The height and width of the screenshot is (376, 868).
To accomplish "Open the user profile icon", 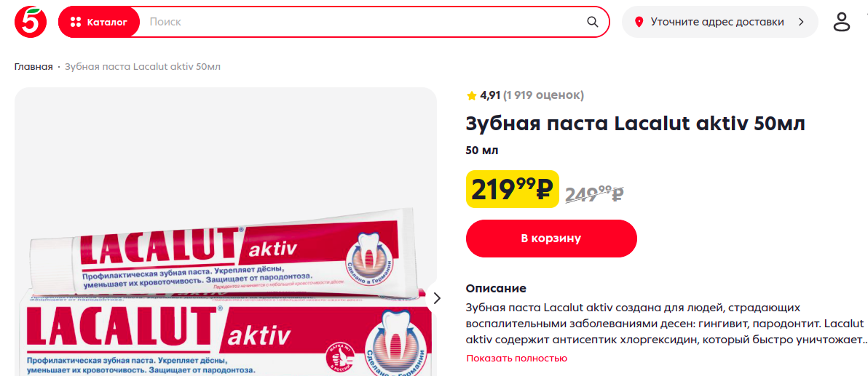I will [x=842, y=22].
